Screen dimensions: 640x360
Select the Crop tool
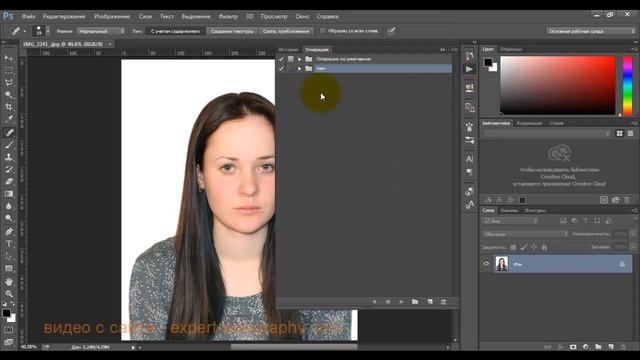coord(9,107)
